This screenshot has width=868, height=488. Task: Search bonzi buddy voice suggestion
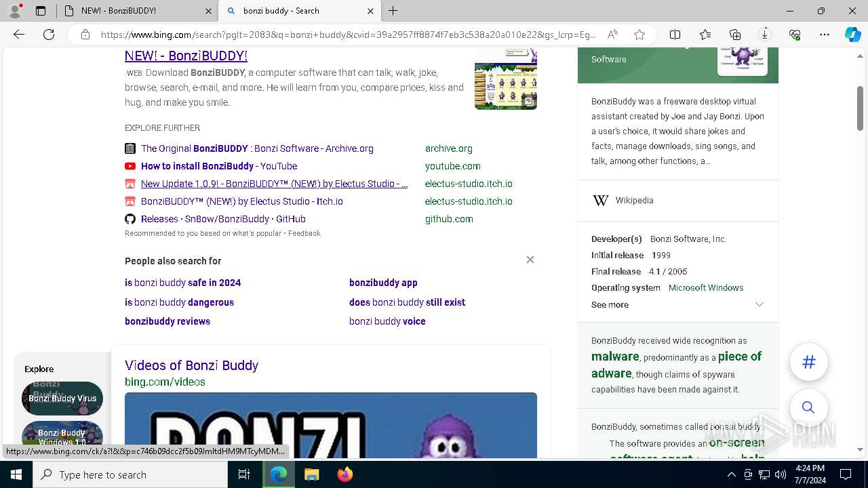pyautogui.click(x=387, y=321)
